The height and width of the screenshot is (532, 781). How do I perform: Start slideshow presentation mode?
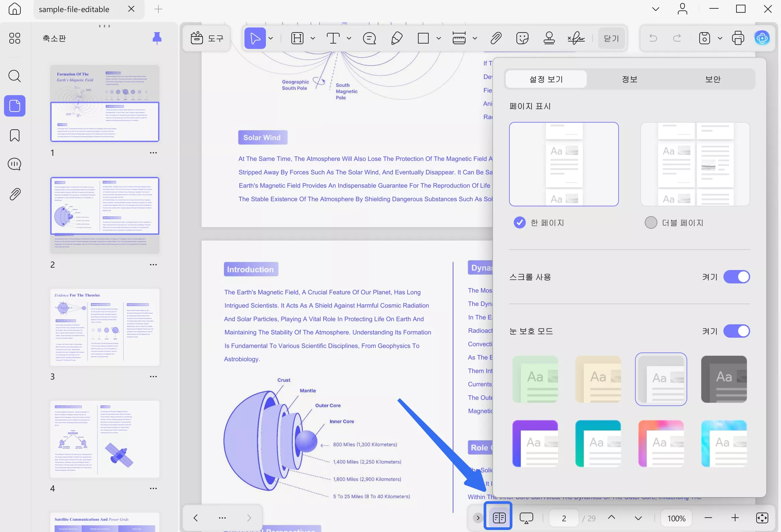(x=526, y=518)
